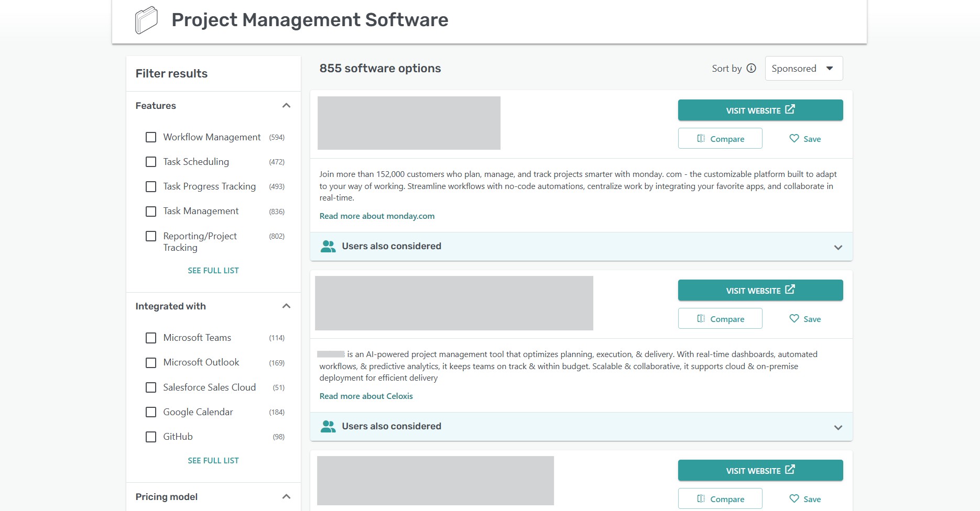Click Visit Website for Celoxis
980x511 pixels.
pyautogui.click(x=760, y=290)
